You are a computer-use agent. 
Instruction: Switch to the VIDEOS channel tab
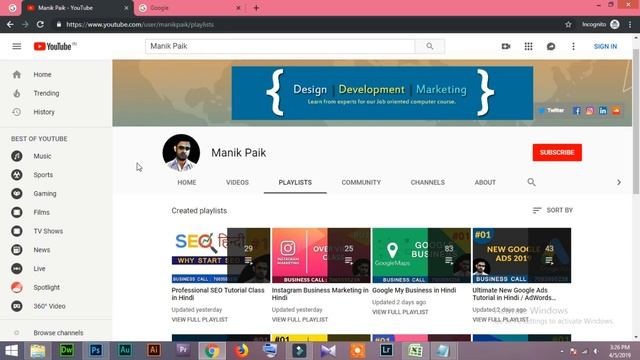click(x=237, y=182)
